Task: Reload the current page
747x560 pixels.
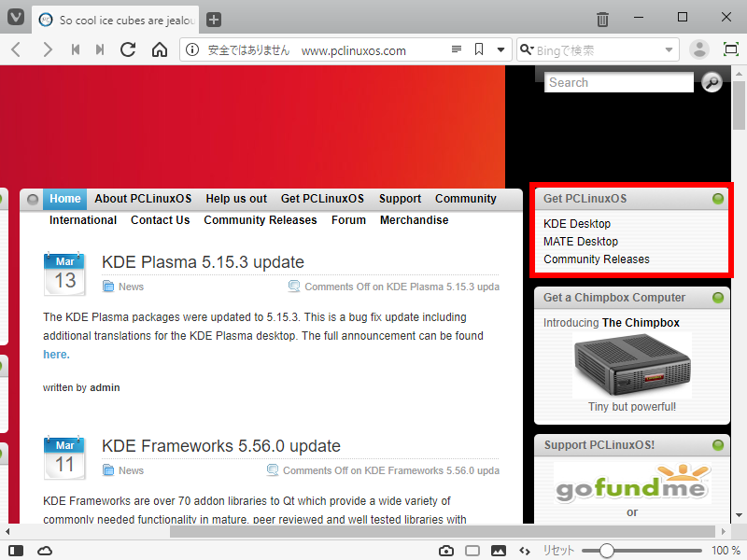Action: (x=128, y=49)
